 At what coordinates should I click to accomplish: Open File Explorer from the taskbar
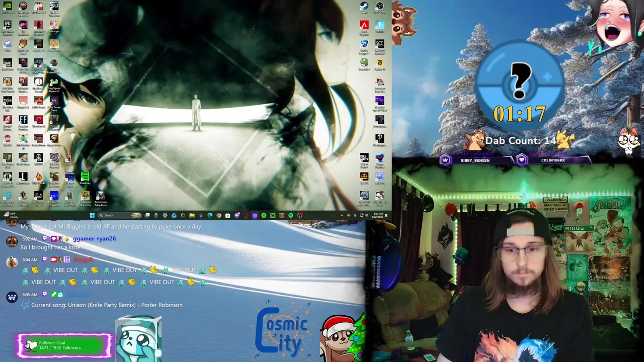(192, 215)
